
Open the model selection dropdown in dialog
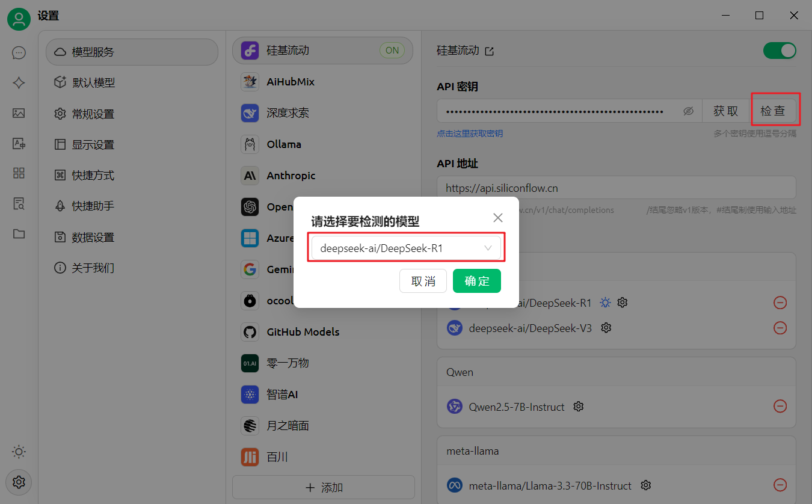coord(406,248)
